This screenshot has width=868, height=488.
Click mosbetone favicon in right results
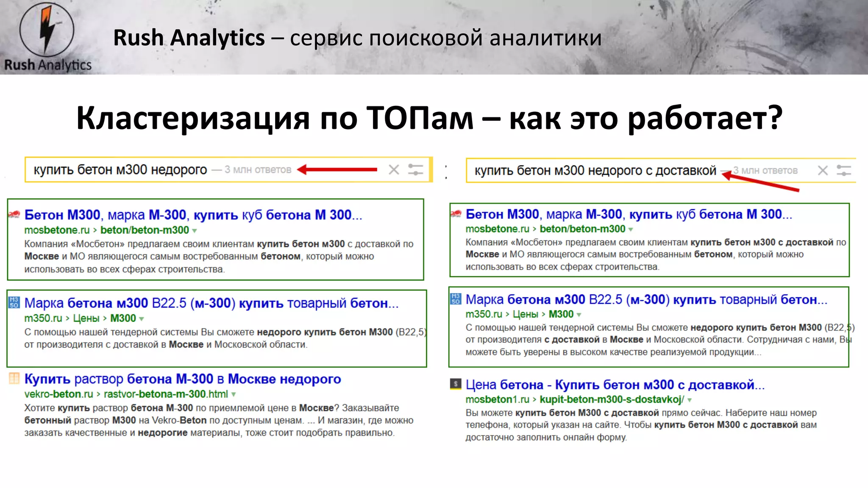point(456,213)
